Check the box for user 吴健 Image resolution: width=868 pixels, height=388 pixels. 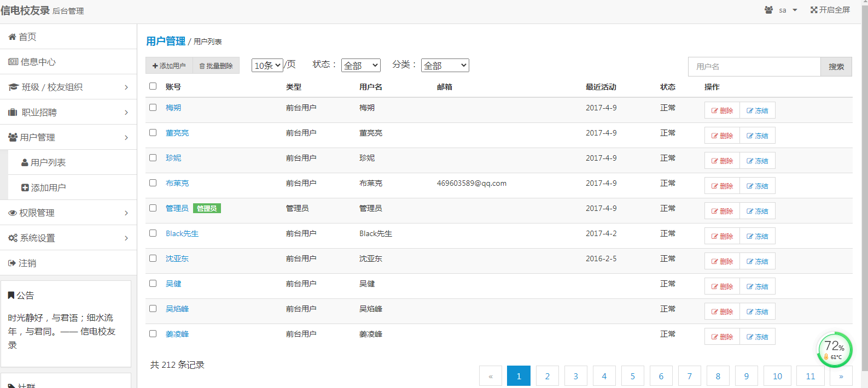[153, 284]
